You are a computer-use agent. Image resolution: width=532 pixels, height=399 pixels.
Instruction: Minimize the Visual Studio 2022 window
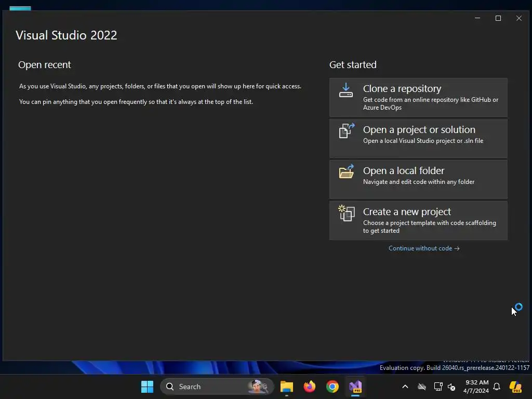[x=477, y=18]
